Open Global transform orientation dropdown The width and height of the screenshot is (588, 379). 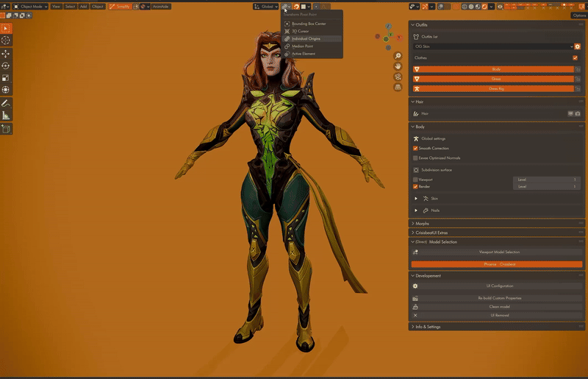265,7
